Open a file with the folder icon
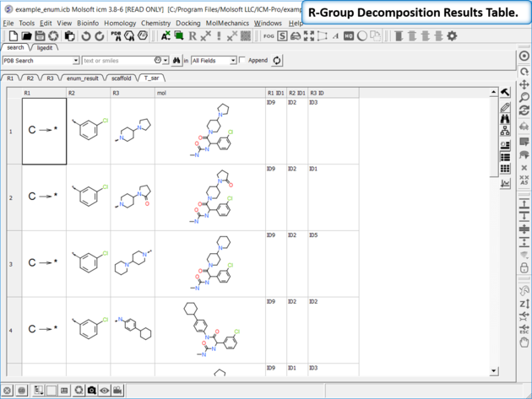This screenshot has width=532, height=399. coord(26,36)
